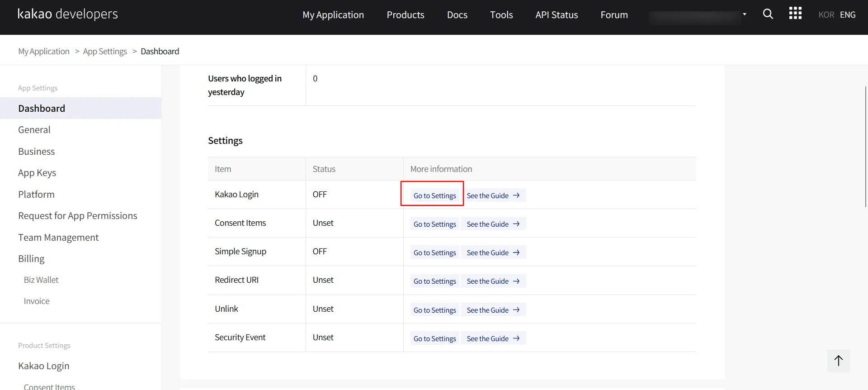See the Guide for Kakao Login
The height and width of the screenshot is (390, 868).
point(493,195)
